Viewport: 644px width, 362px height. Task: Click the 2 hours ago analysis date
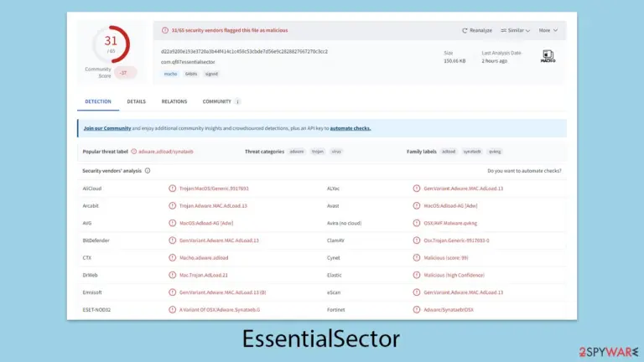(x=495, y=60)
